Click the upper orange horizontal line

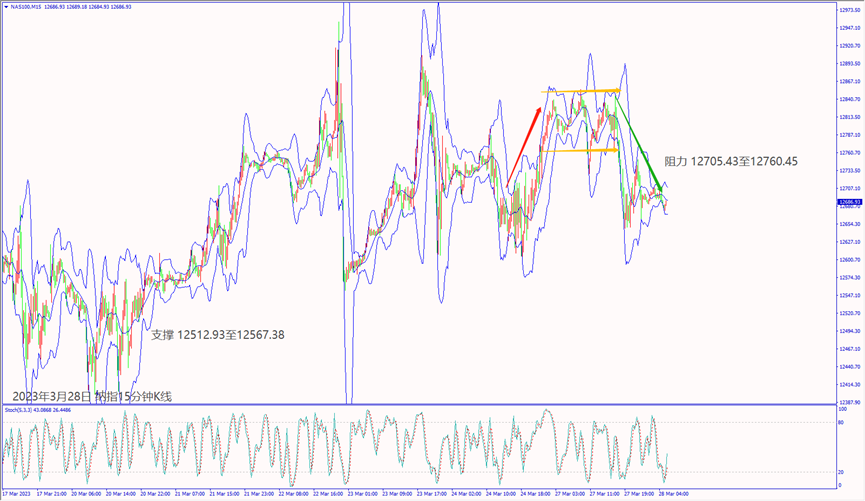pyautogui.click(x=581, y=92)
